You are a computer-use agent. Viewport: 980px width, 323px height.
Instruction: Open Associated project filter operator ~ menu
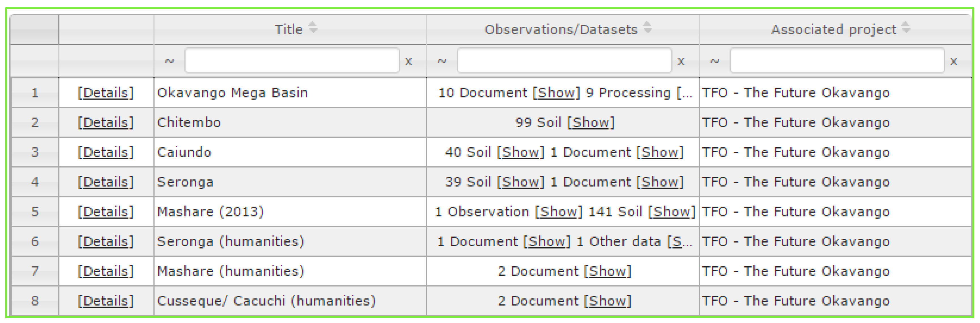pyautogui.click(x=715, y=61)
